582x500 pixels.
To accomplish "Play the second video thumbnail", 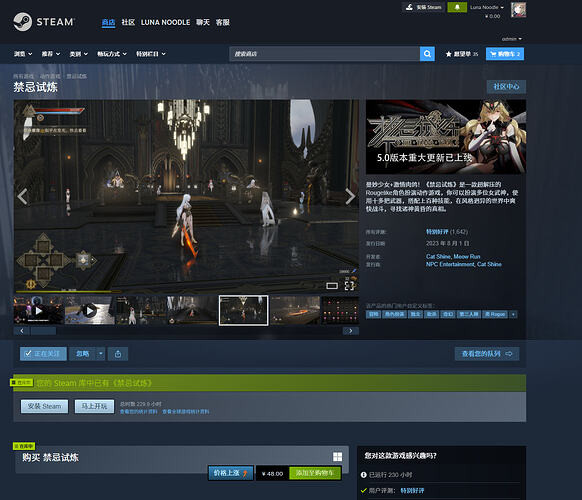I will click(x=89, y=310).
